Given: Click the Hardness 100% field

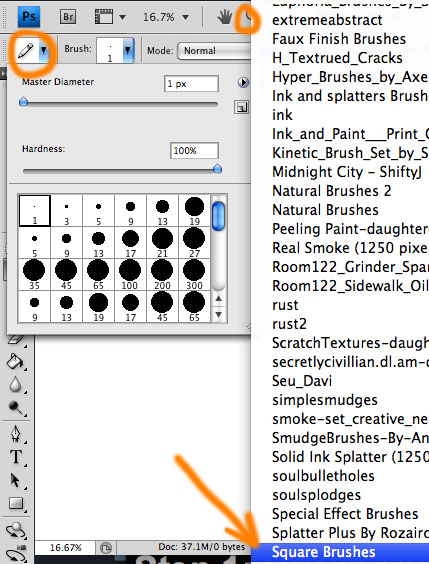Looking at the screenshot, I should point(194,150).
